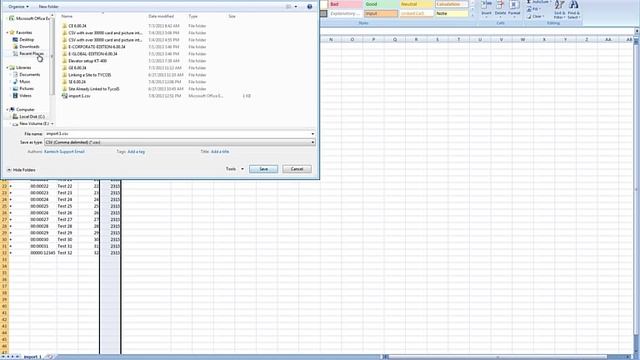Screen dimensions: 640x360
Task: Select the E-CORPORATE-EDITION-6.00.34 folder
Action: point(97,47)
